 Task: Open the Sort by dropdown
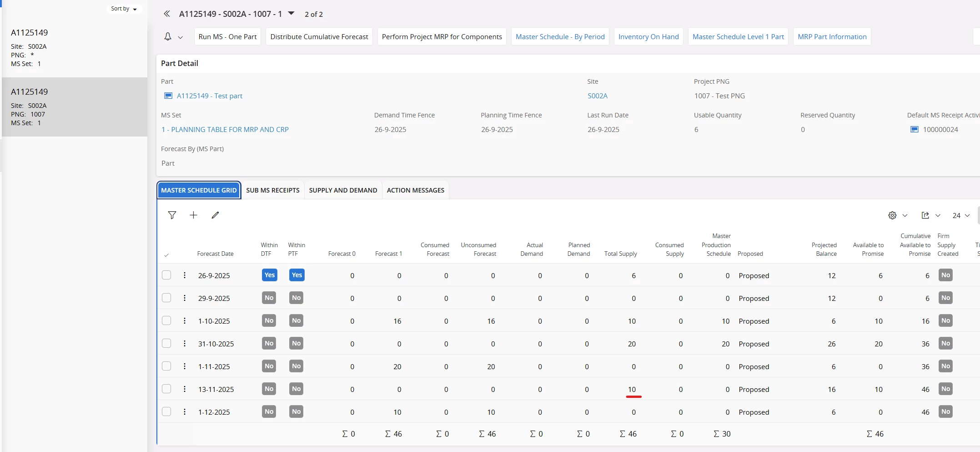(x=124, y=9)
